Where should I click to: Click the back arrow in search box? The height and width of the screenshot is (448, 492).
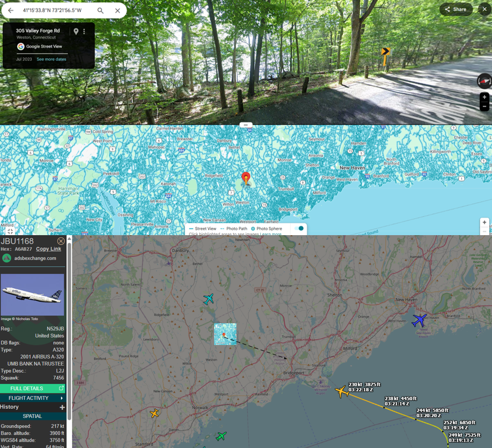tap(11, 11)
